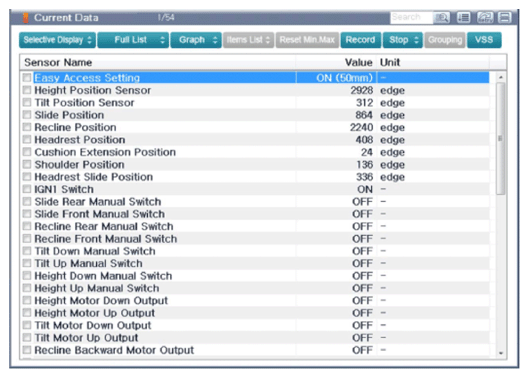
Task: Check the Tilt Down Manual Switch checkbox
Action: [x=27, y=251]
